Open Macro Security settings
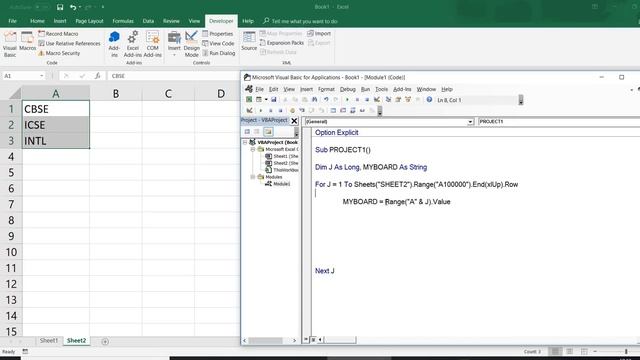This screenshot has height=360, width=640. [x=59, y=53]
